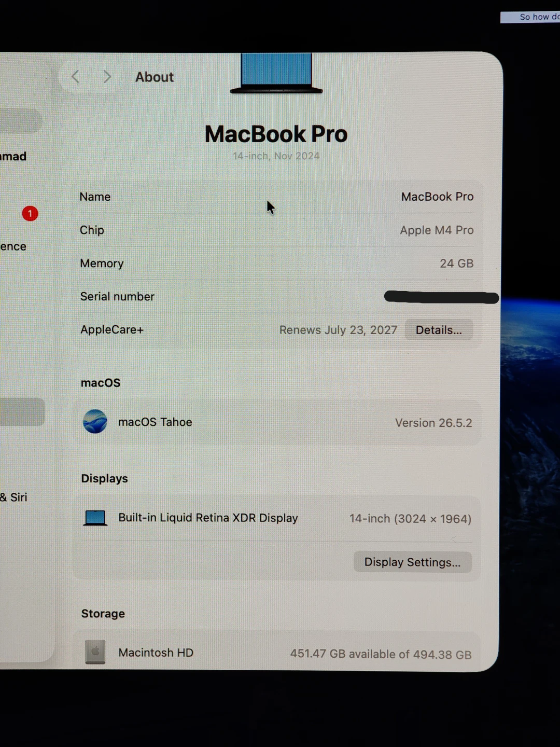Click the Macintosh HD name

click(x=156, y=653)
